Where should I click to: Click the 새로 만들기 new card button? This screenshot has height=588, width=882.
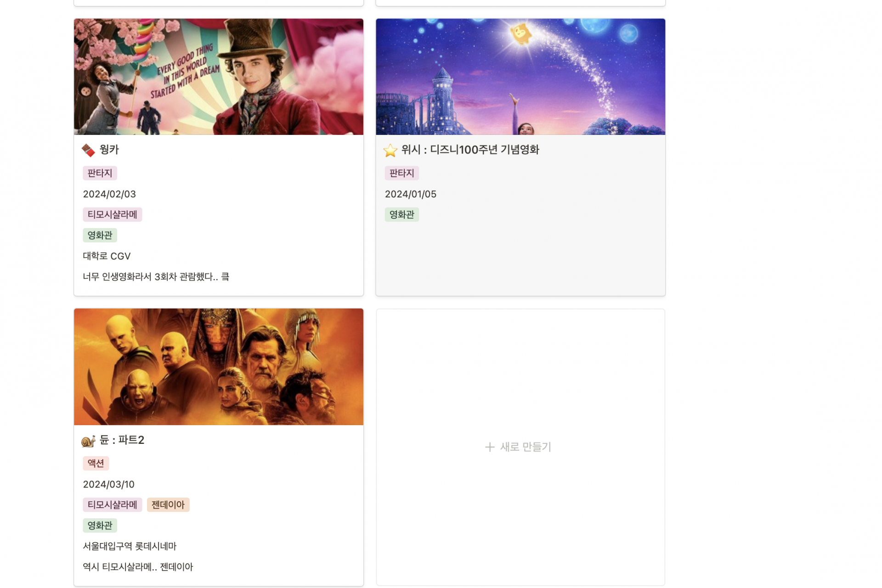pos(520,447)
